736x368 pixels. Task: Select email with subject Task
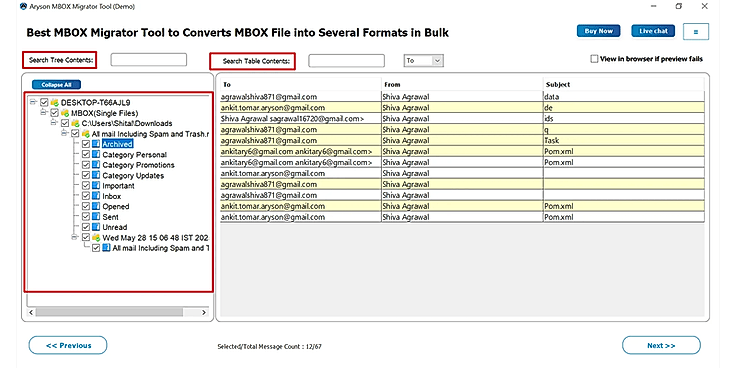coord(462,140)
